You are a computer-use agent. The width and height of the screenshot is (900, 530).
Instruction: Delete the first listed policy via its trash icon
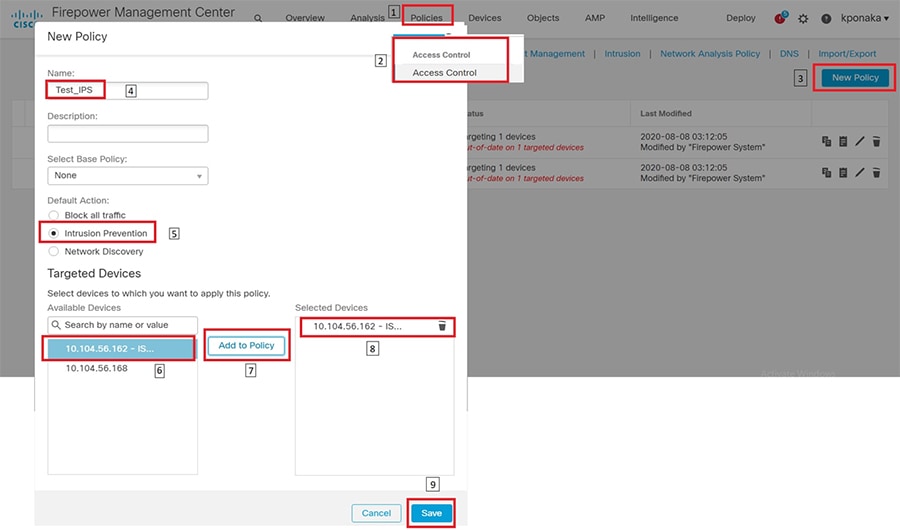click(876, 141)
